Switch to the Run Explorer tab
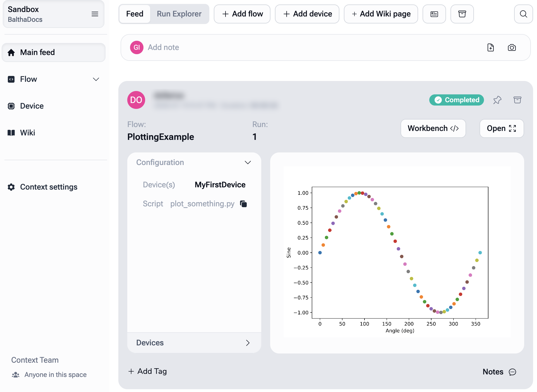537x392 pixels. pyautogui.click(x=179, y=14)
